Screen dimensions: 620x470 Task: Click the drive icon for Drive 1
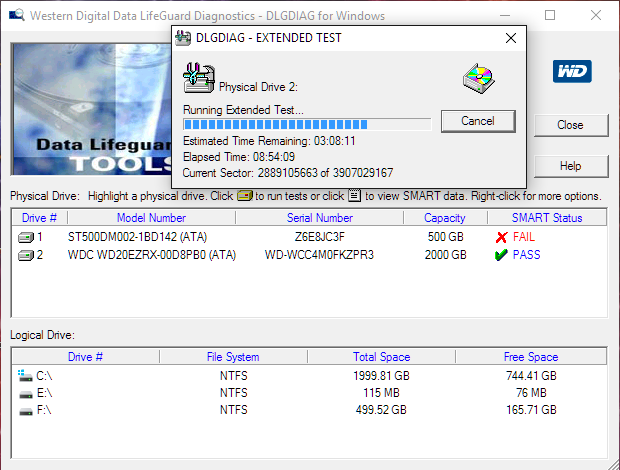26,237
